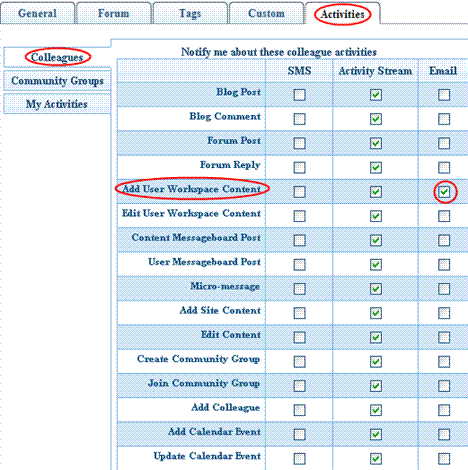Screen dimensions: 468x470
Task: Open the Forum tab
Action: [x=114, y=13]
